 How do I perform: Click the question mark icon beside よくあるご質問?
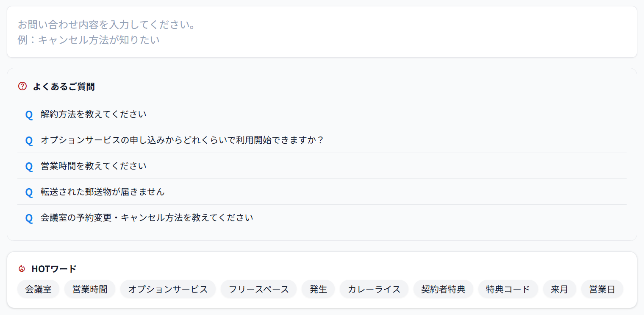click(x=22, y=86)
